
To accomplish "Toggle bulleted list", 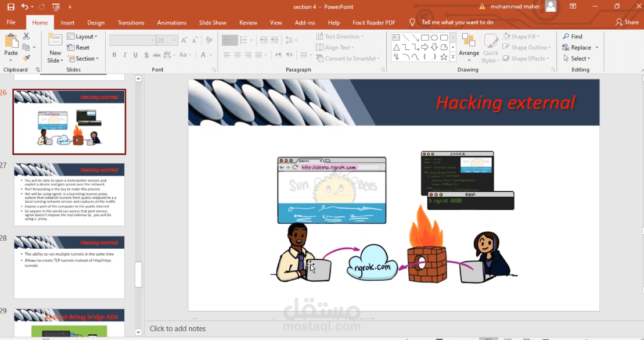I will (x=228, y=40).
